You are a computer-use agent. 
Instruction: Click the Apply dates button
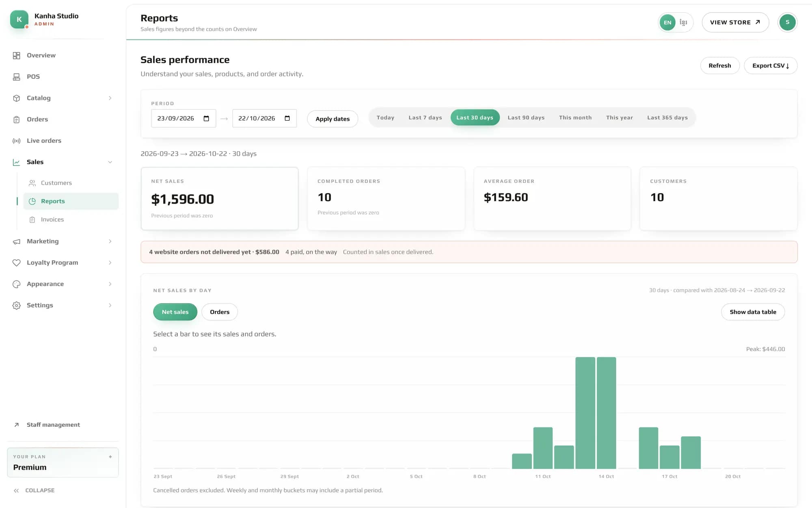coord(332,119)
